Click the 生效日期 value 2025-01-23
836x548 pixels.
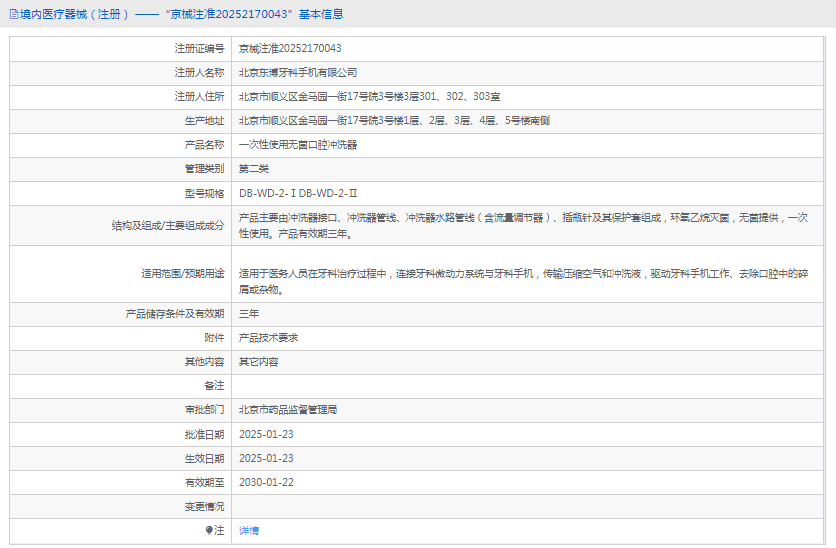pyautogui.click(x=266, y=458)
